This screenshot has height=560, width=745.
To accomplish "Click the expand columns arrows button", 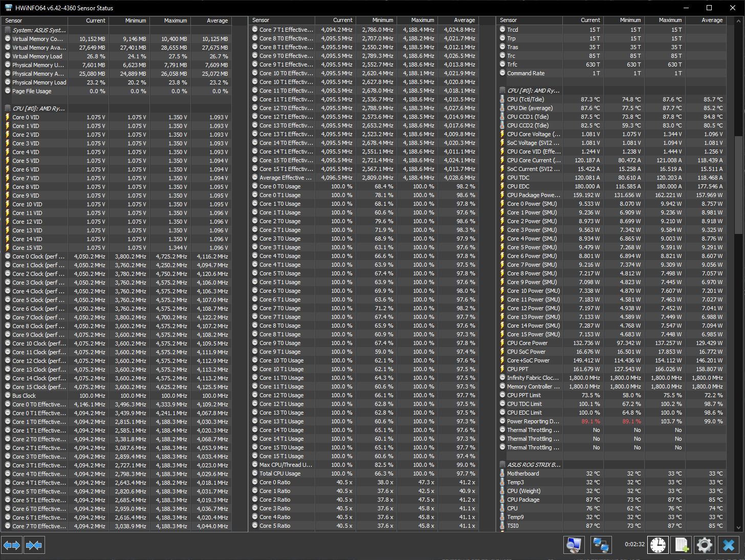I will click(12, 545).
